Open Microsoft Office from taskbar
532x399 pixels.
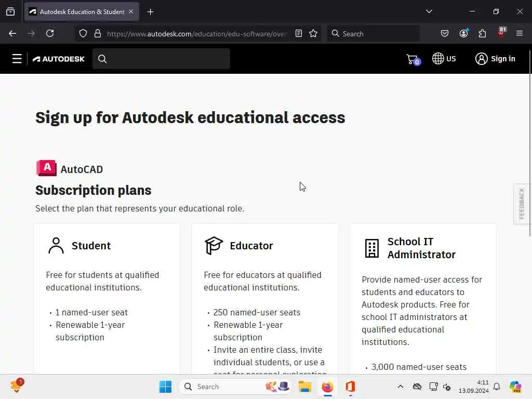(x=350, y=387)
